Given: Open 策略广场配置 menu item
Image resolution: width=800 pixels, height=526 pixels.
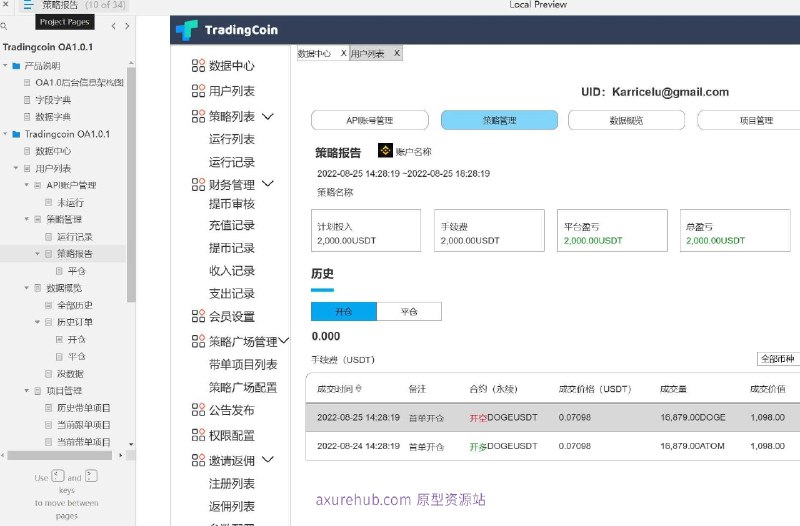Looking at the screenshot, I should pos(243,387).
